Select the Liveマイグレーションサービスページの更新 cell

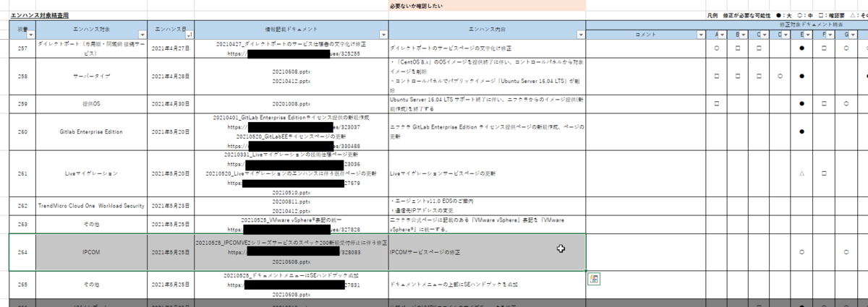point(487,174)
